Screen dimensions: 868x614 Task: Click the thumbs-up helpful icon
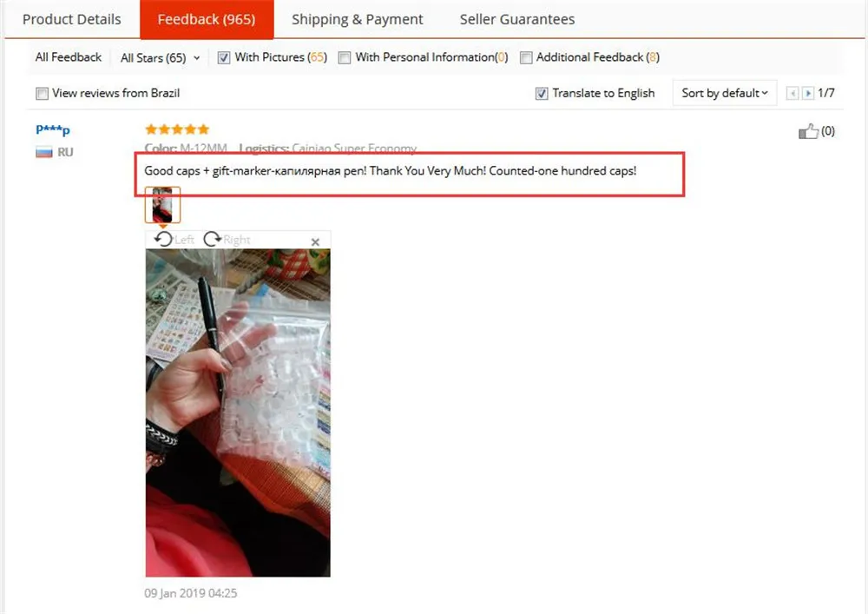click(808, 131)
